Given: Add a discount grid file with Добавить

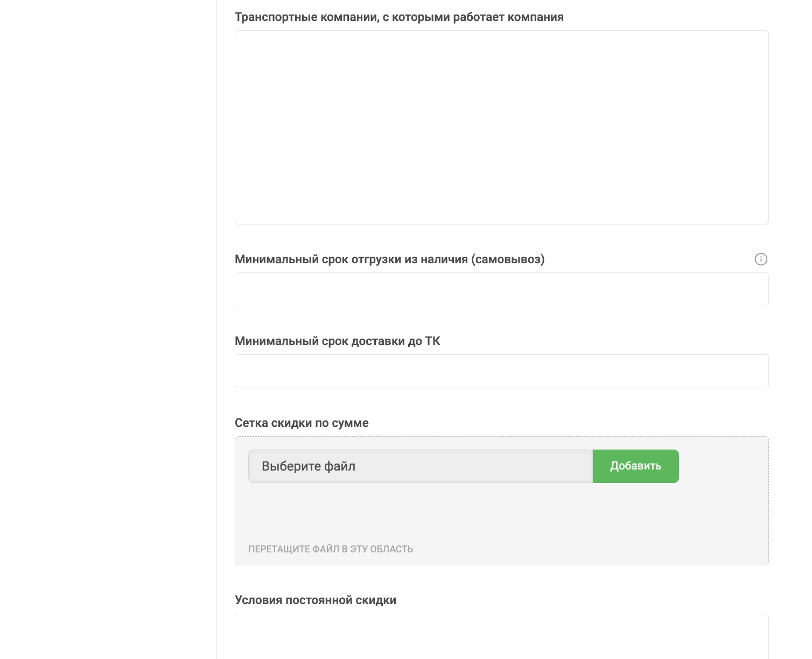Looking at the screenshot, I should click(635, 466).
